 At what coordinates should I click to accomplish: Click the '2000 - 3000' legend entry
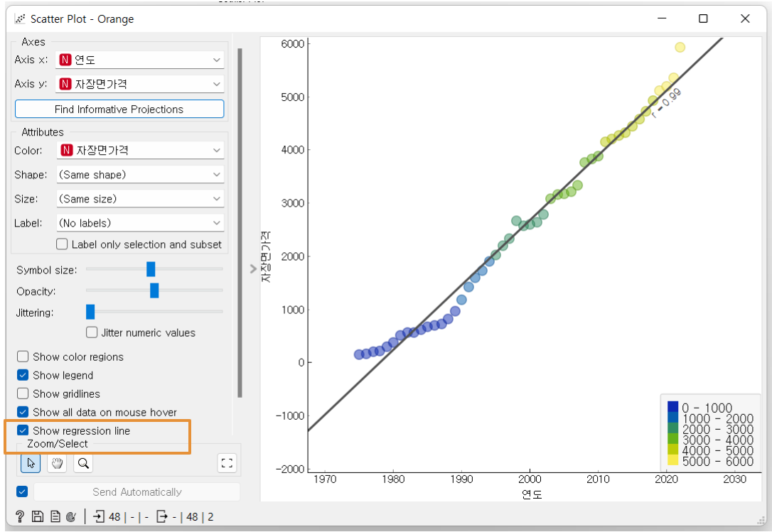pyautogui.click(x=710, y=429)
